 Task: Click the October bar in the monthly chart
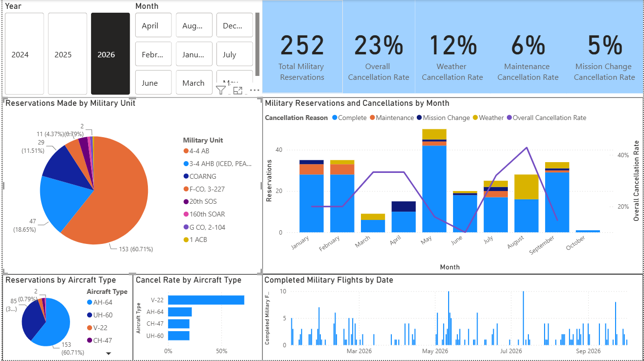(588, 231)
